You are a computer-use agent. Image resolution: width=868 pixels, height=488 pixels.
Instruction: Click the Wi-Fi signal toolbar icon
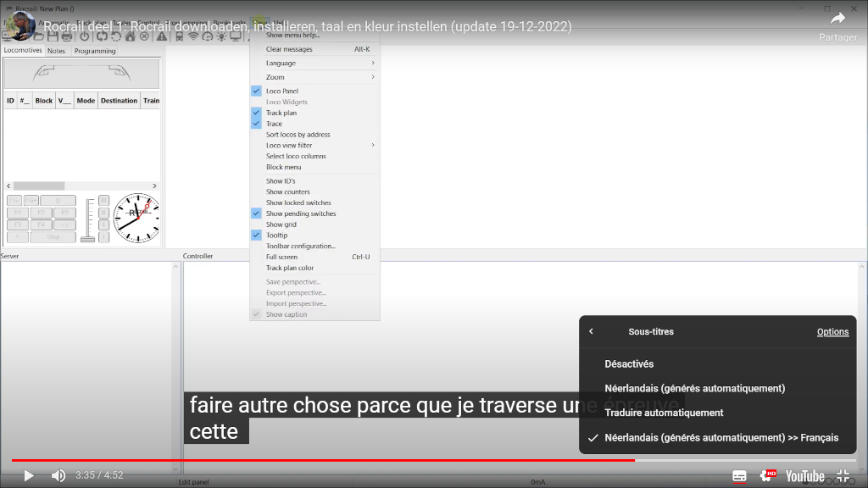click(x=193, y=36)
